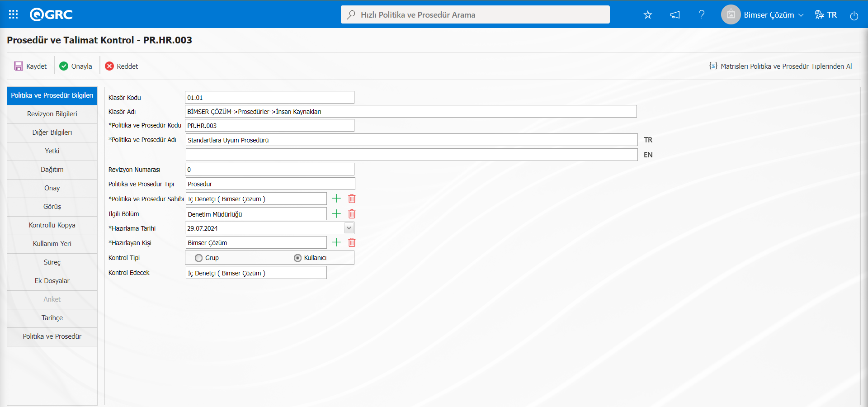Click the green Onayla check icon
This screenshot has height=407, width=868.
point(64,66)
